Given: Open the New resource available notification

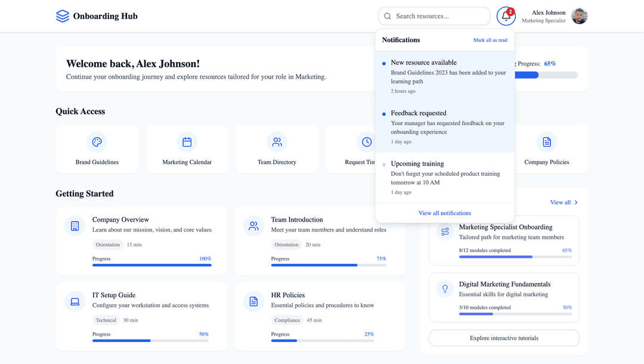Looking at the screenshot, I should [x=445, y=76].
